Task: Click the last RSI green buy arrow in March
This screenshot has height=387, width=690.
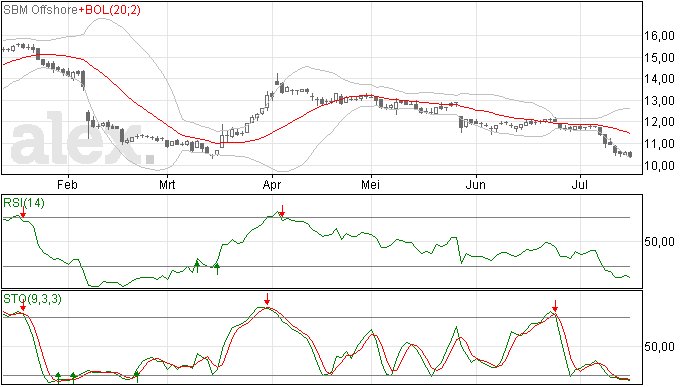Action: pyautogui.click(x=217, y=269)
